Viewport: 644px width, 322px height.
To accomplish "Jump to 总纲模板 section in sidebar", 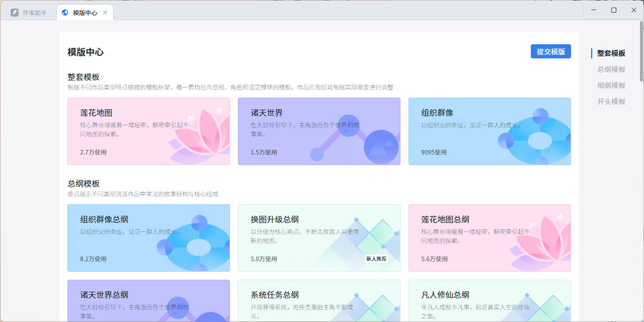I will [611, 69].
